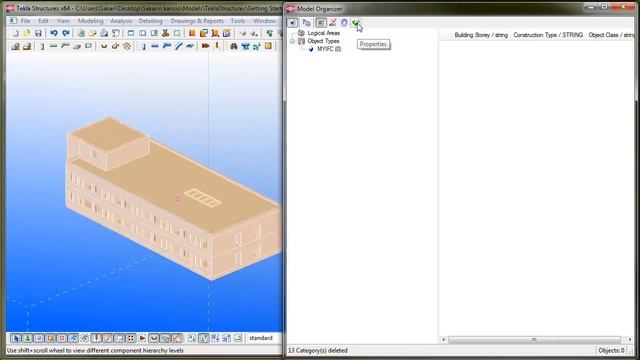Click the Object Class column header
Viewport: 640px width, 360px height.
click(x=611, y=35)
